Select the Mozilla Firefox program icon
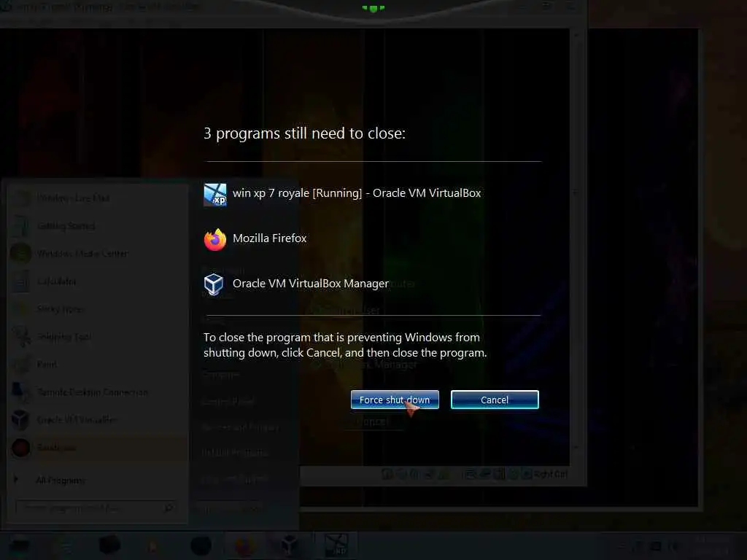Image resolution: width=747 pixels, height=560 pixels. [x=215, y=239]
